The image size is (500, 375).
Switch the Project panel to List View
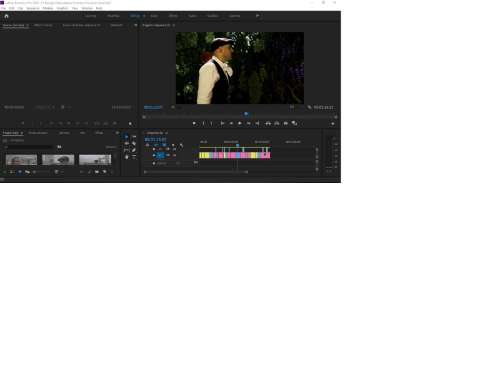[x=11, y=172]
